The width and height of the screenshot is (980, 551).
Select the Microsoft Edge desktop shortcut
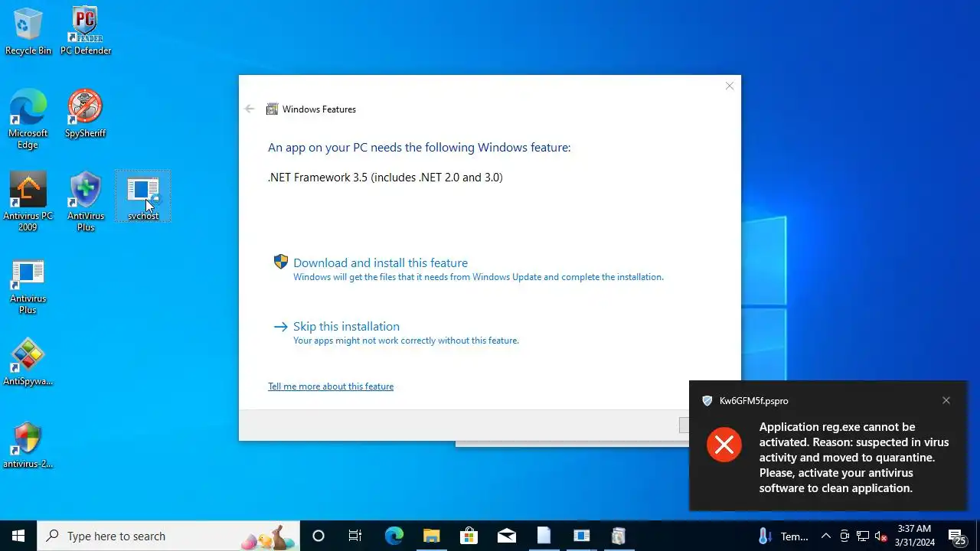click(28, 119)
